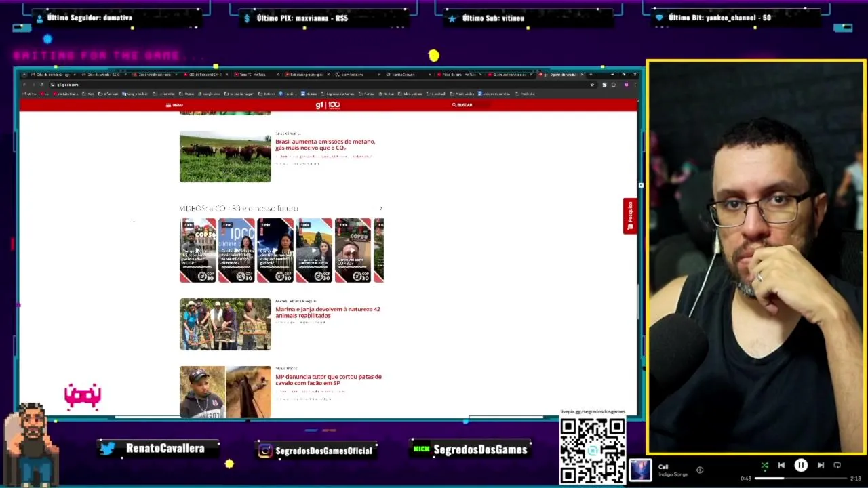Screen dimensions: 868x488
Task: Reload the g1 page
Action: pos(42,85)
